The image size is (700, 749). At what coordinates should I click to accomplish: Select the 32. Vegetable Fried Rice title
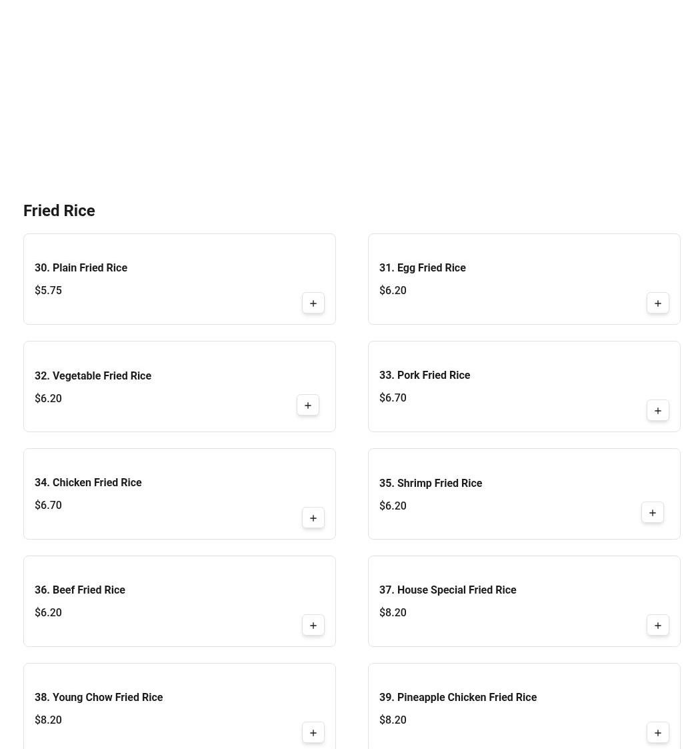pyautogui.click(x=93, y=376)
